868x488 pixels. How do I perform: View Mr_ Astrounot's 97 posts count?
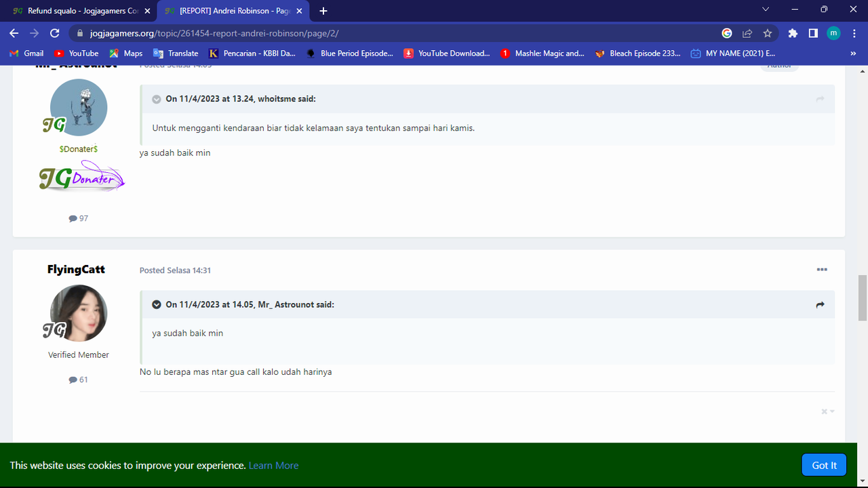tap(79, 218)
